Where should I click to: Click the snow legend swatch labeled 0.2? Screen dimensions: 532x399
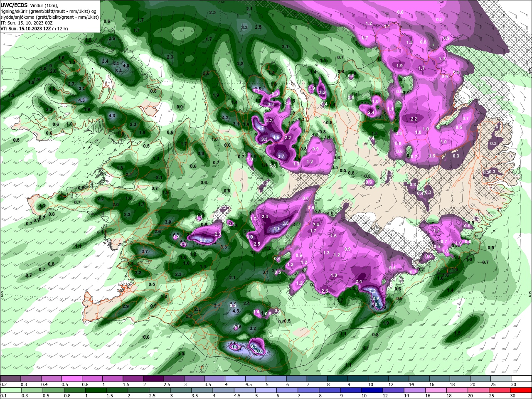10,379
